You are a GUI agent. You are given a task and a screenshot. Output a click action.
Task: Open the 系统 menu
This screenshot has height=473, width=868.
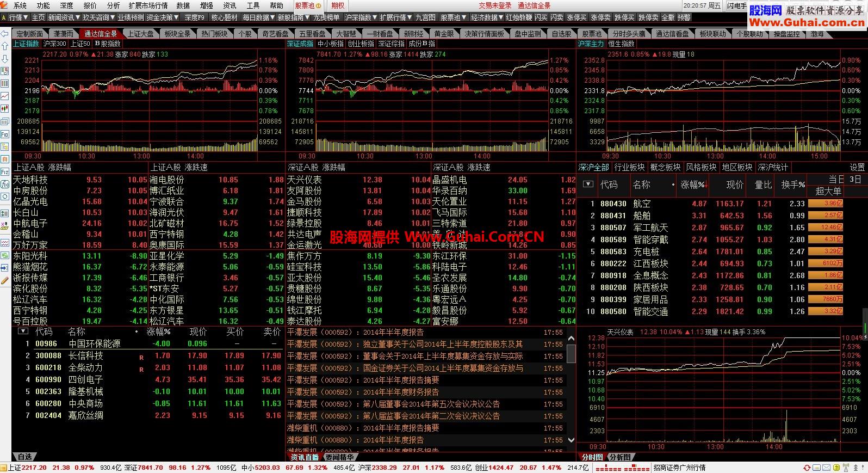pyautogui.click(x=20, y=5)
